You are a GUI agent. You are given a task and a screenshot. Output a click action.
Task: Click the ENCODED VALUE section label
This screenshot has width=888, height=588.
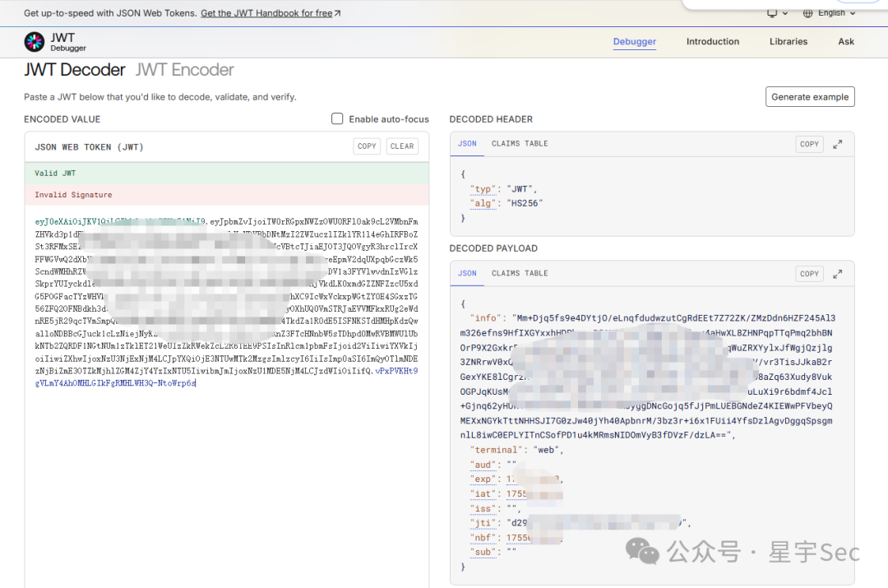[62, 119]
